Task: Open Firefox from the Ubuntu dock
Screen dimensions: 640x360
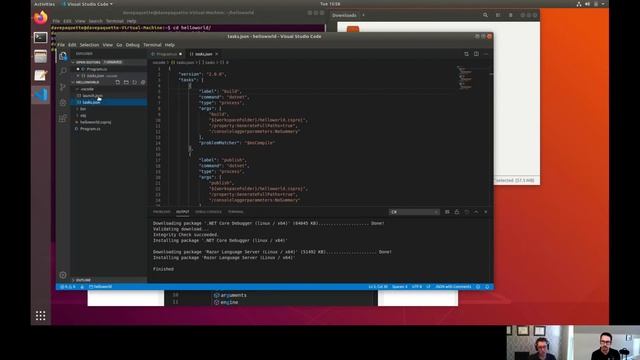Action: point(40,18)
